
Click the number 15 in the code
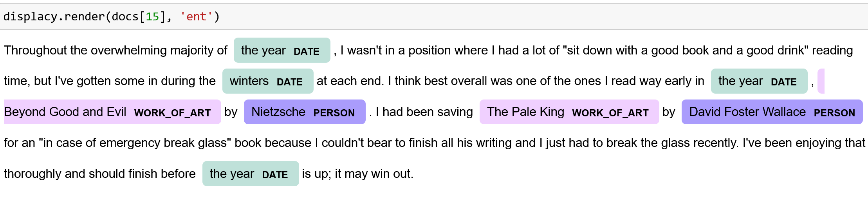point(152,17)
